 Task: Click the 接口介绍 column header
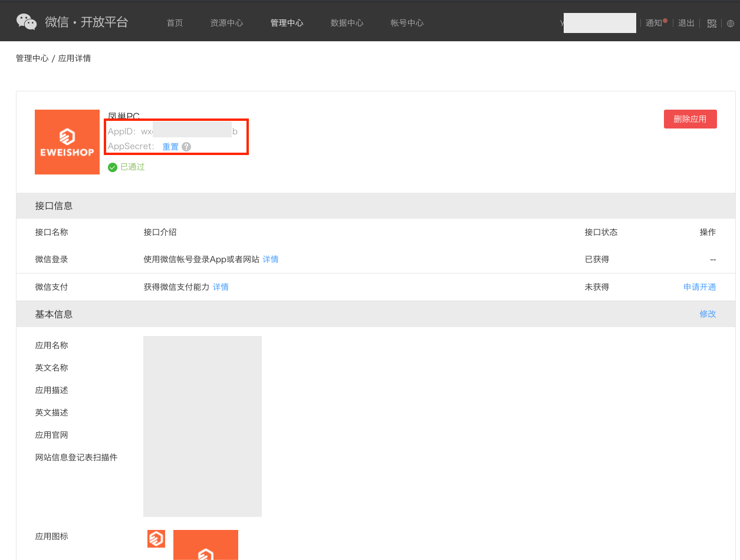tap(160, 232)
